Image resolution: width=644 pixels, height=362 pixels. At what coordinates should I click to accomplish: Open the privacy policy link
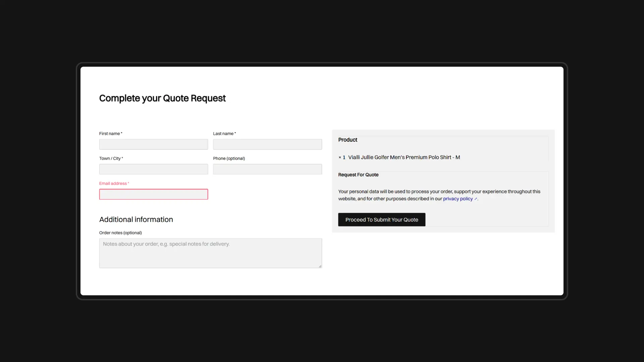click(458, 199)
